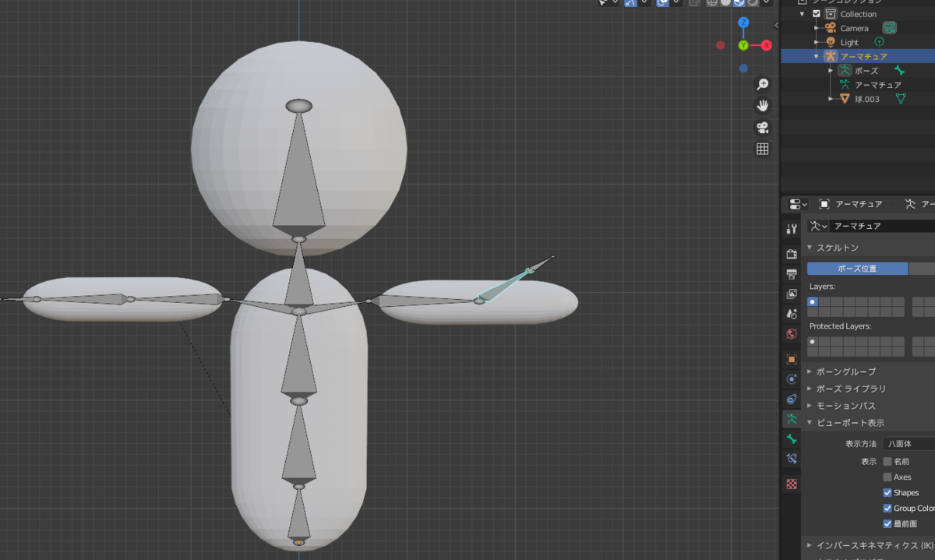This screenshot has width=935, height=560.
Task: Switch to solid viewport shading mode
Action: coord(725,2)
